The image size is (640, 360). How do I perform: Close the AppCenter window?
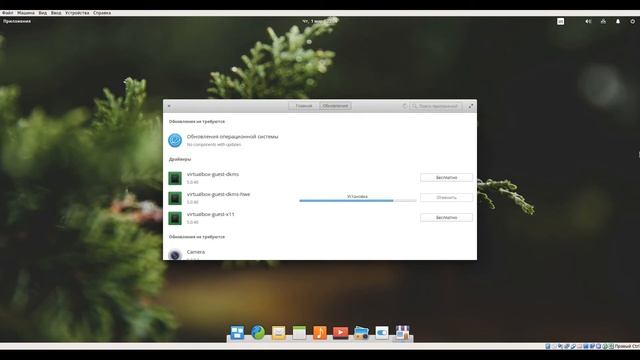tap(169, 106)
